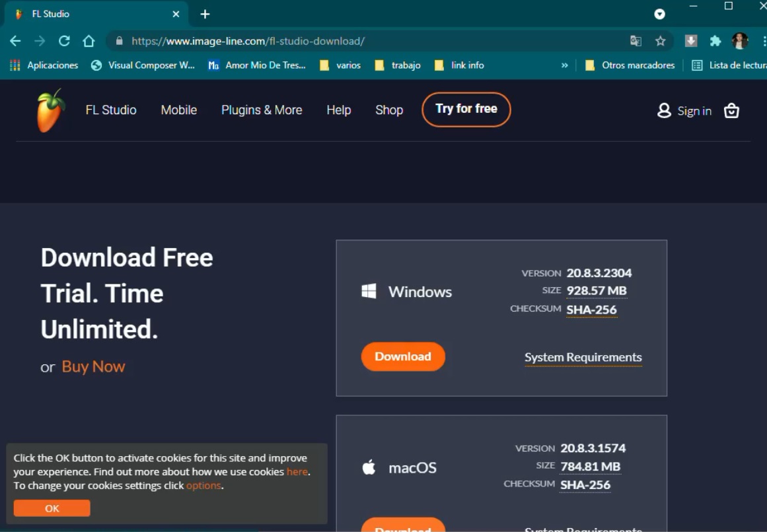
Task: Click the Buy Now link
Action: pyautogui.click(x=93, y=366)
